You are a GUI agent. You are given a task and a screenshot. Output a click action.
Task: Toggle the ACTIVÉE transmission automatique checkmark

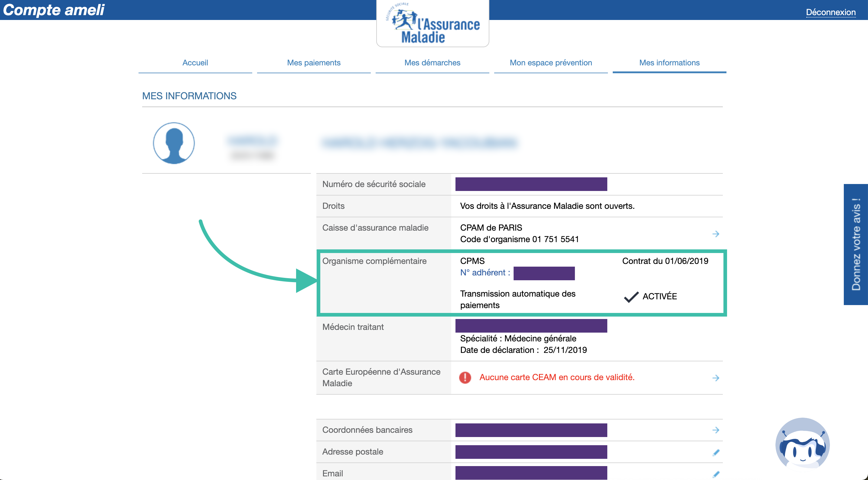coord(632,297)
